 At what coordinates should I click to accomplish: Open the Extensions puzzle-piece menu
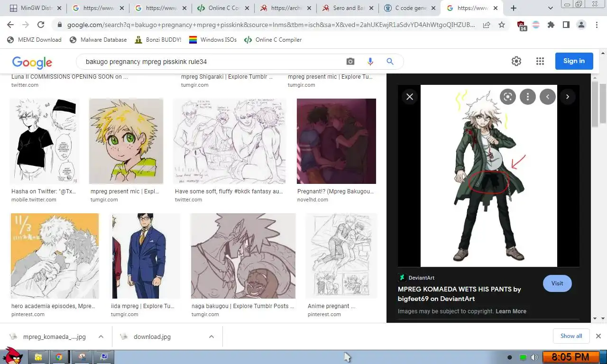[x=551, y=25]
